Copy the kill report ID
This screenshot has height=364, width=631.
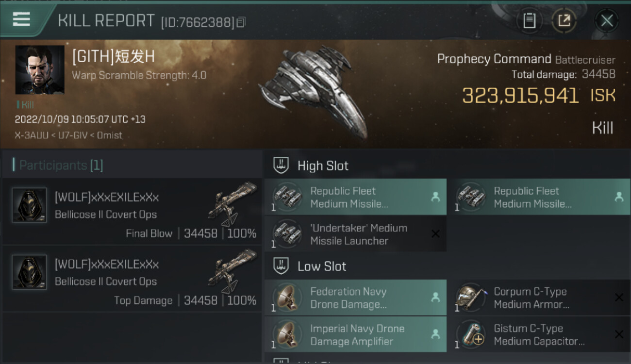(241, 22)
